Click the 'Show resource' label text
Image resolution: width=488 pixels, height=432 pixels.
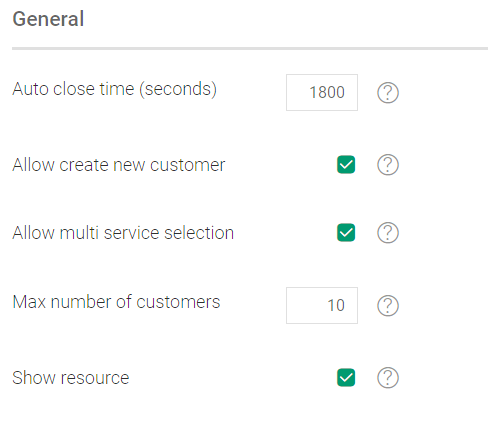pos(71,378)
